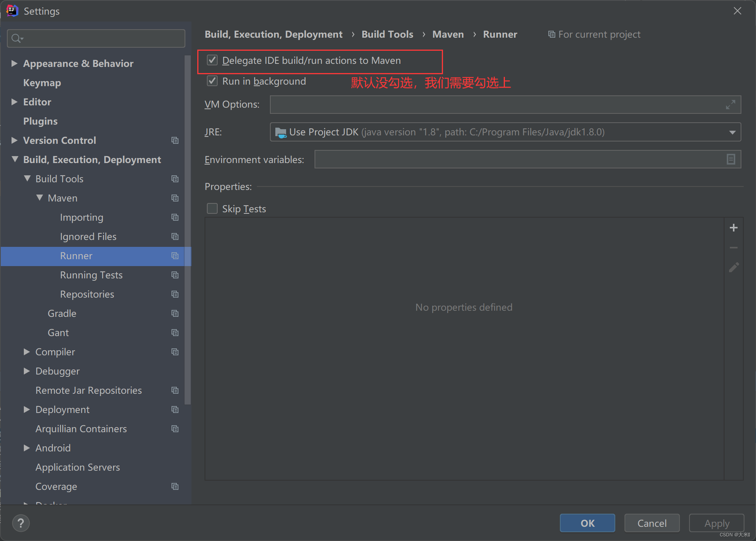Viewport: 756px width, 541px height.
Task: Click the OK button
Action: (587, 523)
